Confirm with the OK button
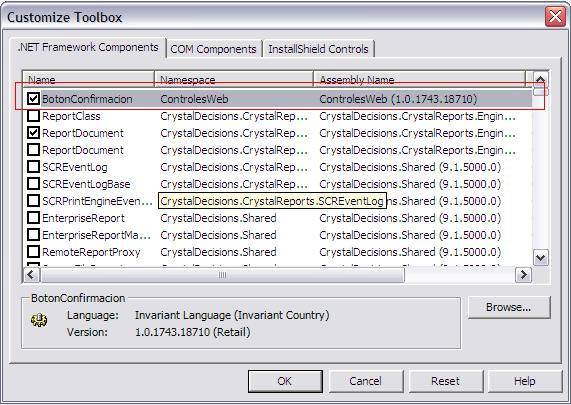 click(x=285, y=381)
